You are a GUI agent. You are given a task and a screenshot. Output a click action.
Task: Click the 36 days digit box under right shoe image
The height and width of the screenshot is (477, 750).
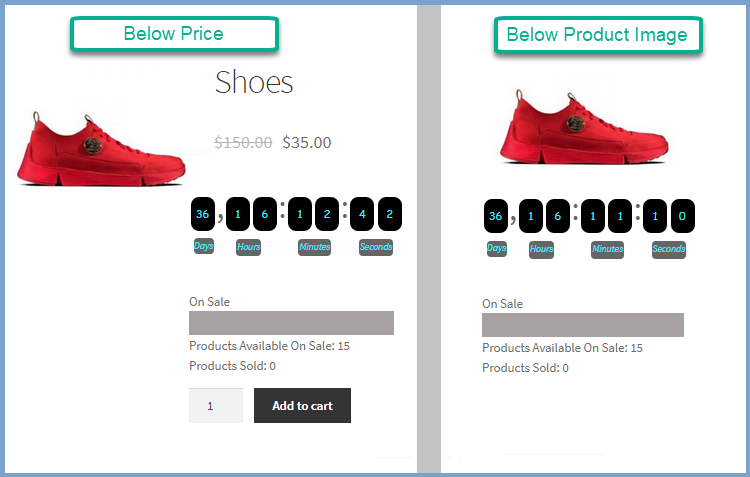tap(496, 216)
